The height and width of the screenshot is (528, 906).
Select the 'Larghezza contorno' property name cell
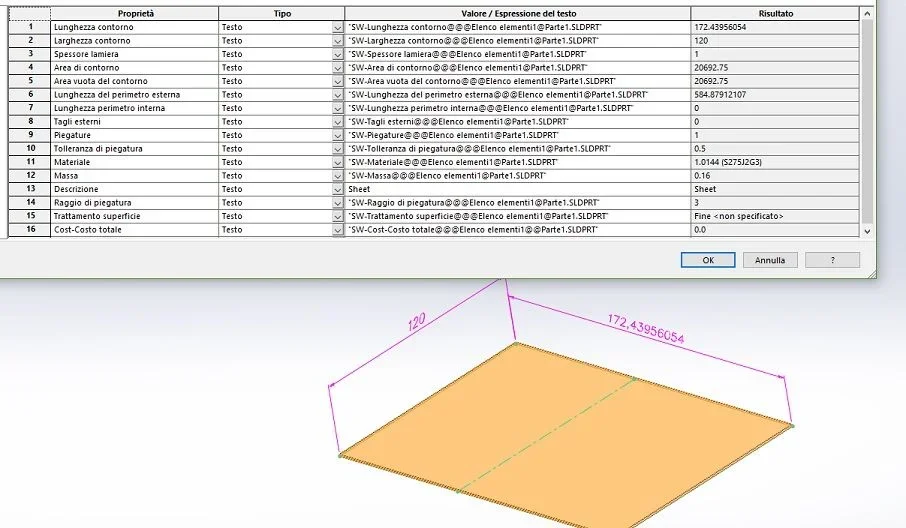coord(135,41)
